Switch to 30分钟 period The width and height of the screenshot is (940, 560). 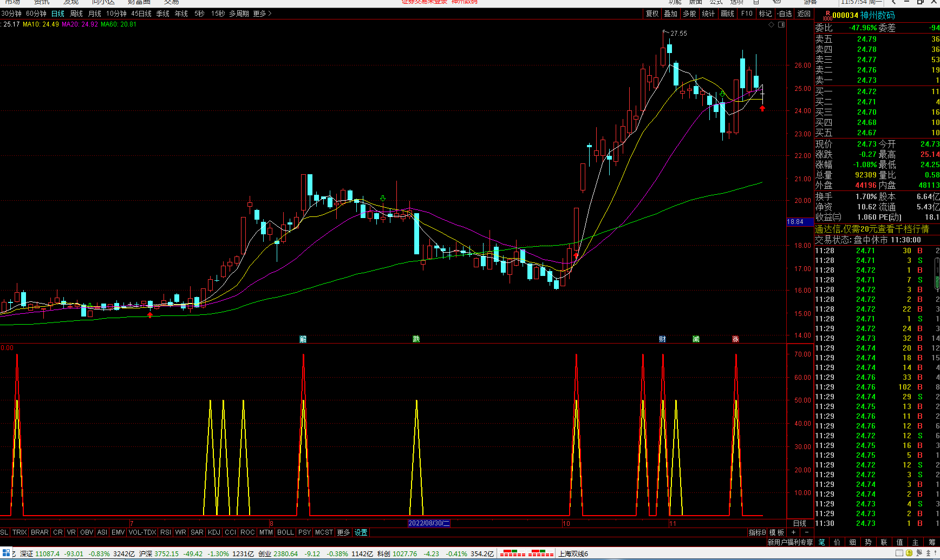pos(11,14)
